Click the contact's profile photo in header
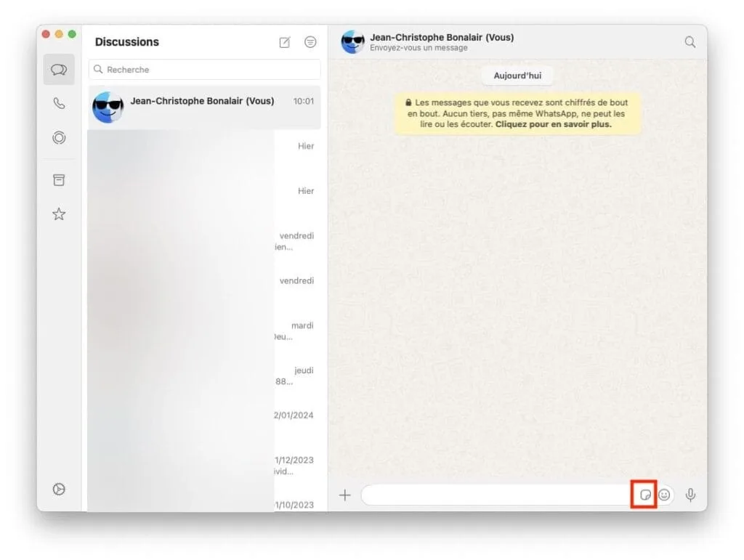 coord(353,42)
